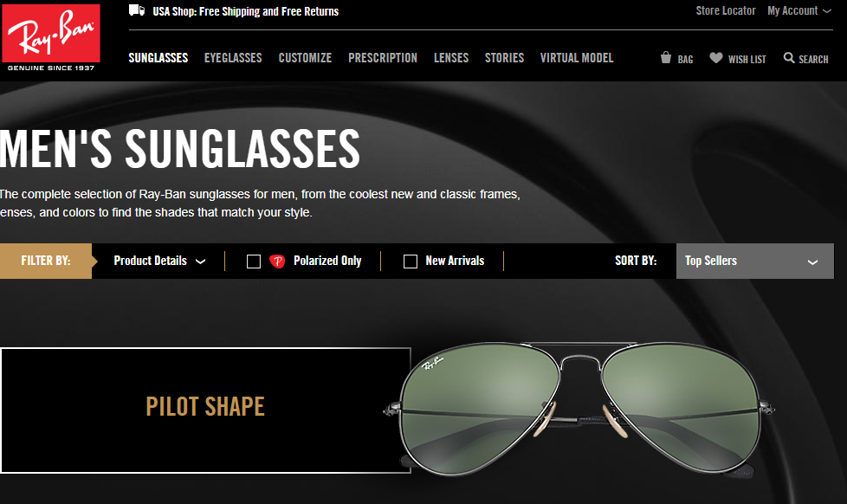847x504 pixels.
Task: Select the green aviator sunglasses image
Action: point(579,409)
